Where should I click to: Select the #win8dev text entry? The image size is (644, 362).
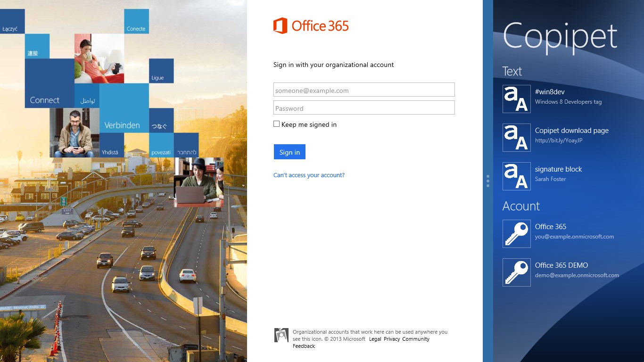point(550,92)
